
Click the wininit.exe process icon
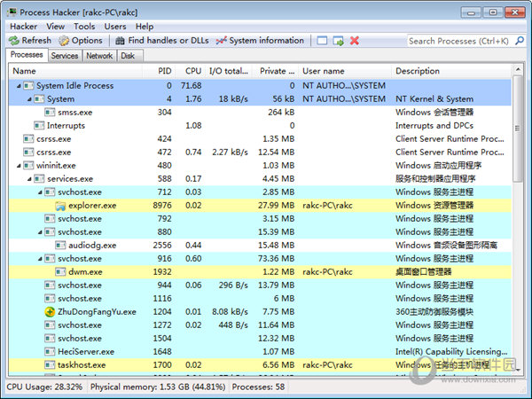28,166
